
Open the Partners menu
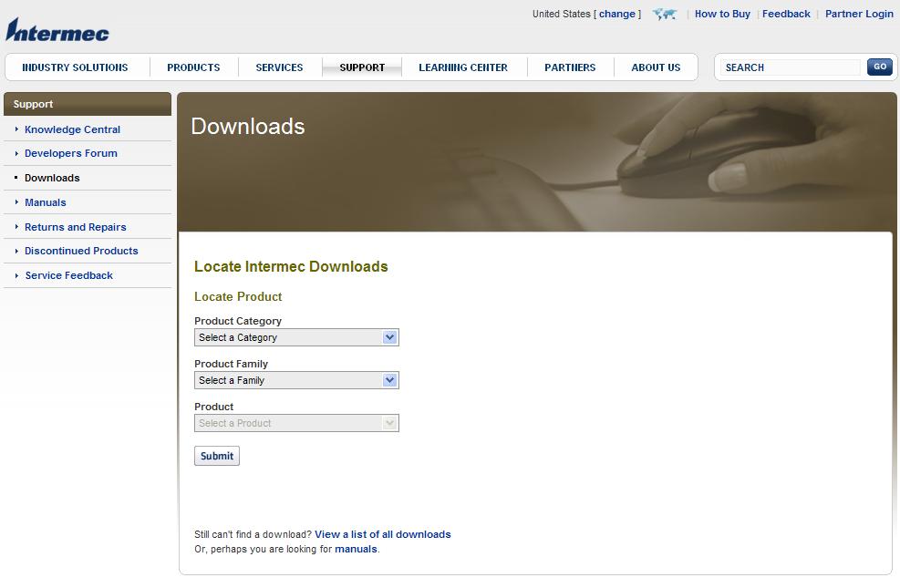pyautogui.click(x=570, y=67)
